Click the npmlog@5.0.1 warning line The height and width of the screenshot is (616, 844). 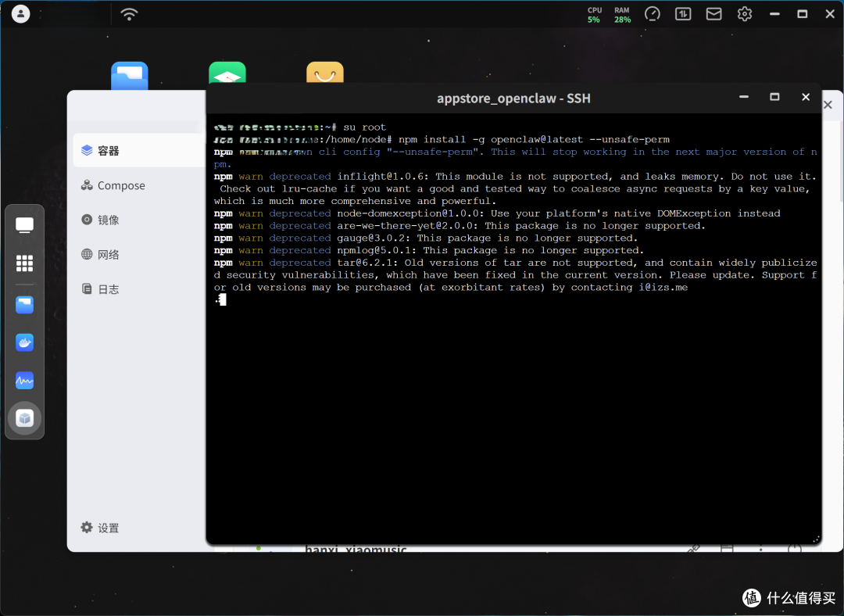tap(429, 250)
